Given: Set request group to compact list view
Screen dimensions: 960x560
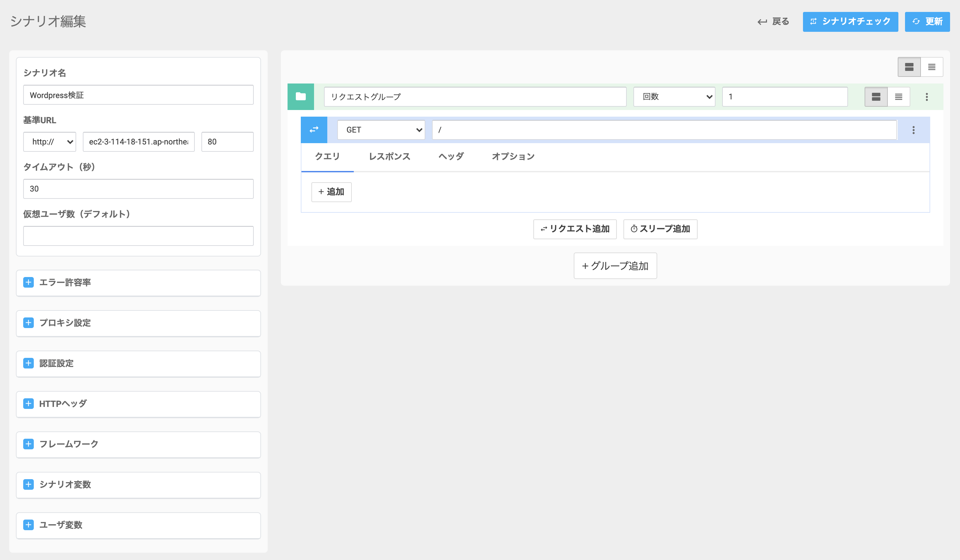Looking at the screenshot, I should (898, 97).
